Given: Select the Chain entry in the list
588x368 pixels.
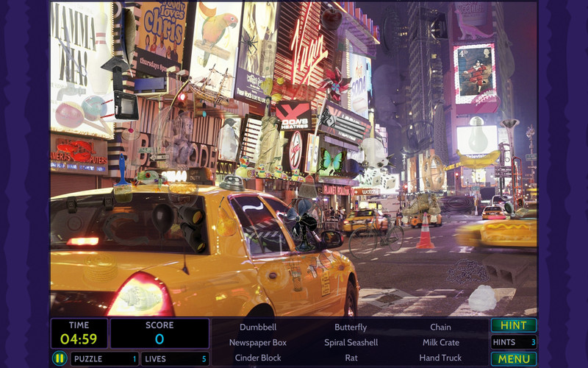Looking at the screenshot, I should click(x=440, y=327).
